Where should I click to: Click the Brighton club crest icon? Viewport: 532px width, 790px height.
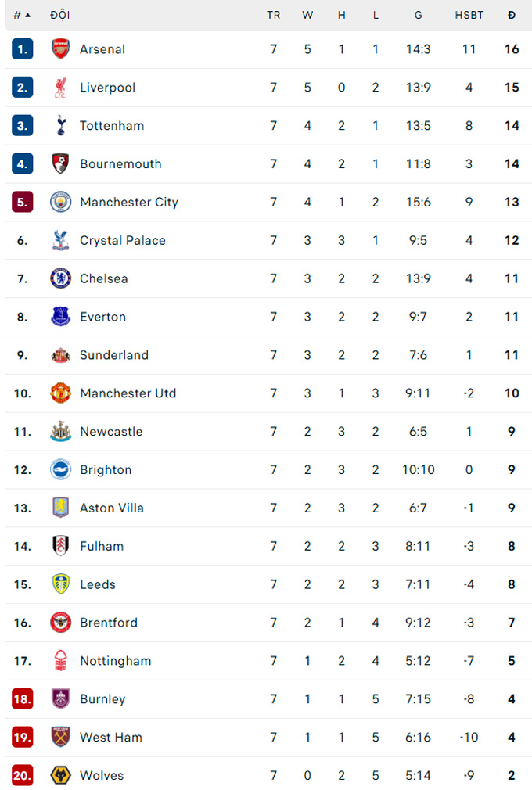[x=60, y=469]
